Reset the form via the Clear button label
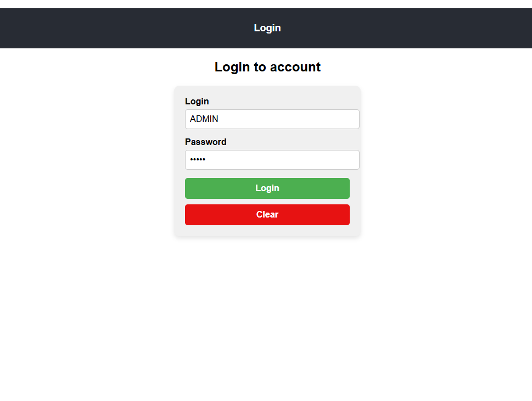Screen dimensions: 532x401 point(267,215)
